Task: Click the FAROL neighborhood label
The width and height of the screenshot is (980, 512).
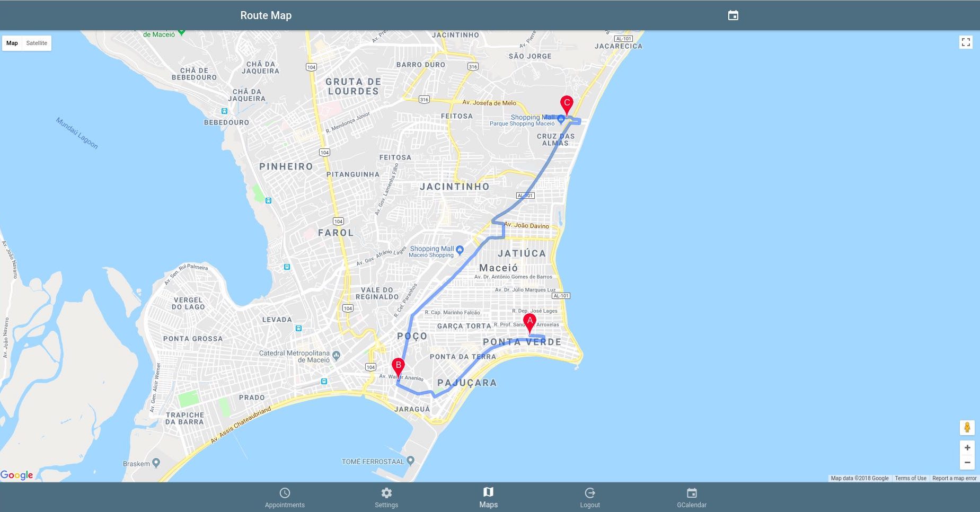Action: pyautogui.click(x=336, y=233)
